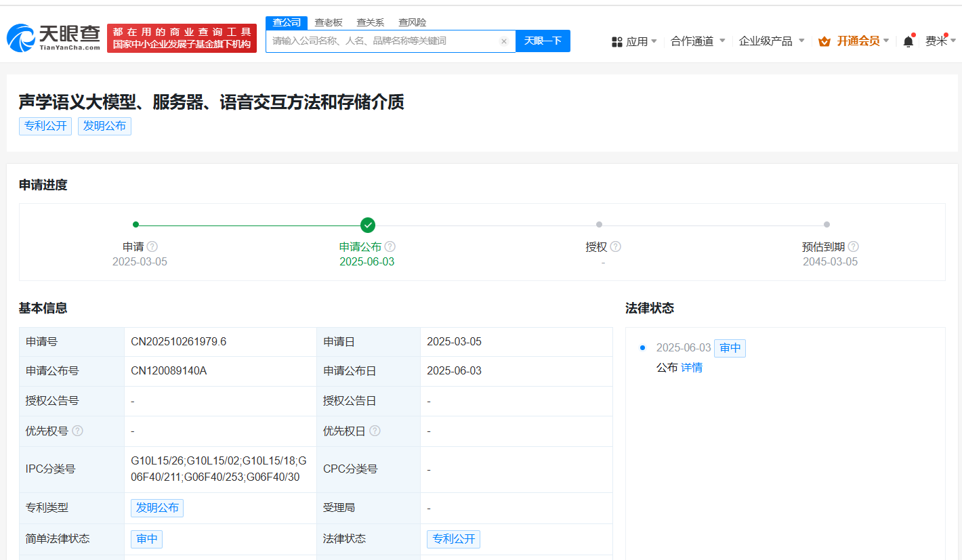
Task: Click the 专利类型 label cell
Action: pos(72,508)
